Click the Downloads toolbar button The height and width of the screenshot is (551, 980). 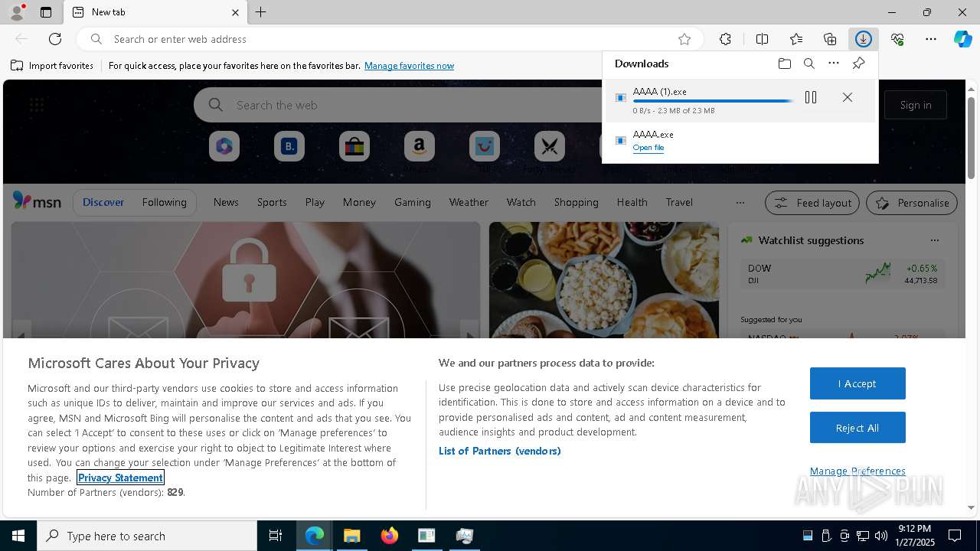(x=864, y=39)
